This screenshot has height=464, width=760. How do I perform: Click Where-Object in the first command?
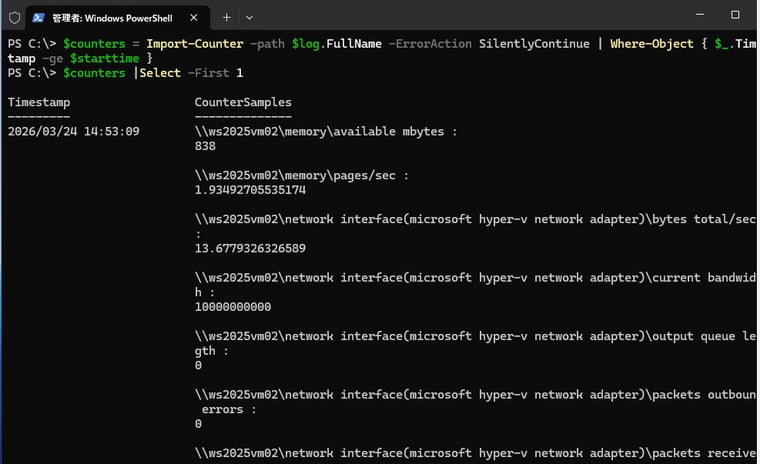652,44
